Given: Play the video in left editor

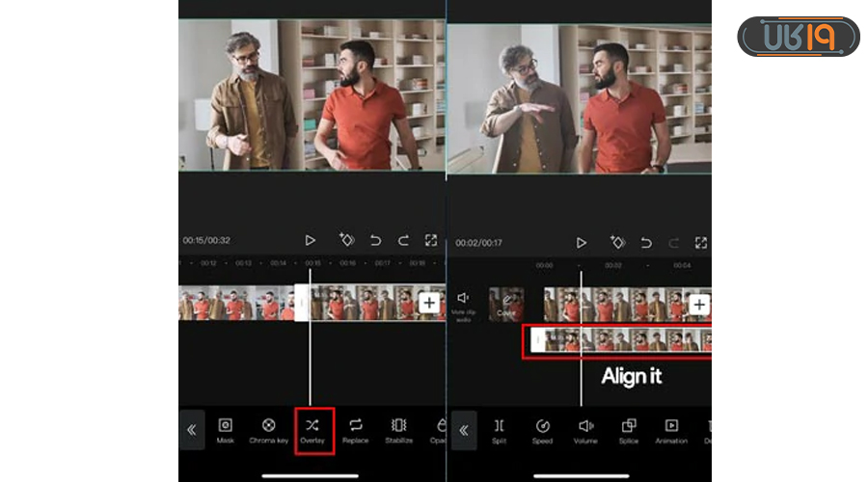Looking at the screenshot, I should point(310,240).
